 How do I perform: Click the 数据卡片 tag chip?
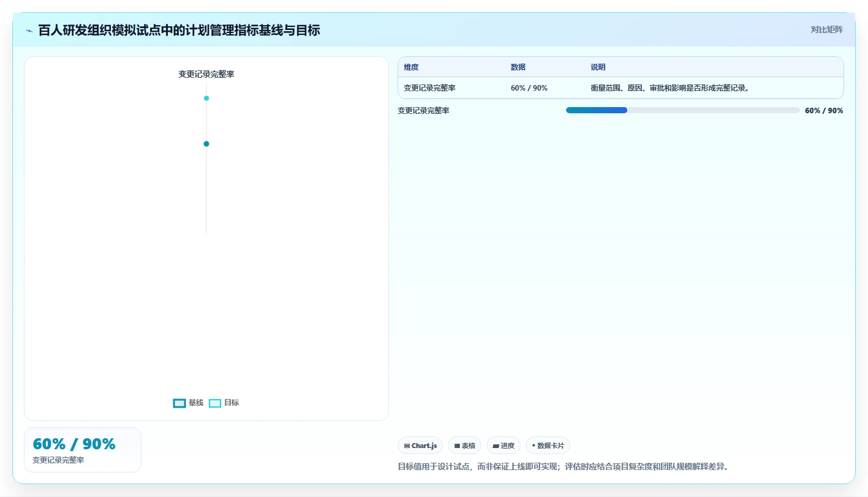pos(548,446)
